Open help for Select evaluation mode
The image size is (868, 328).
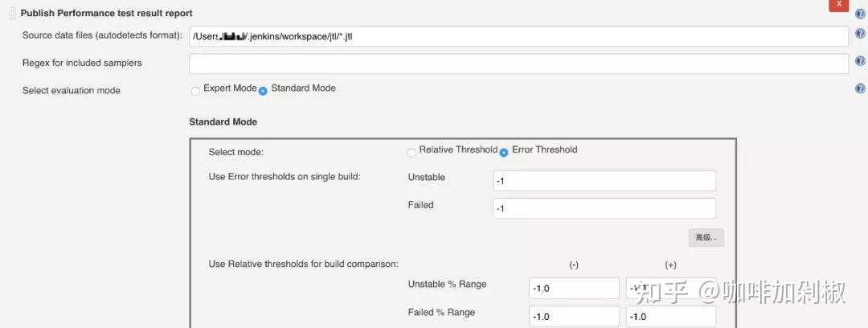(x=860, y=88)
